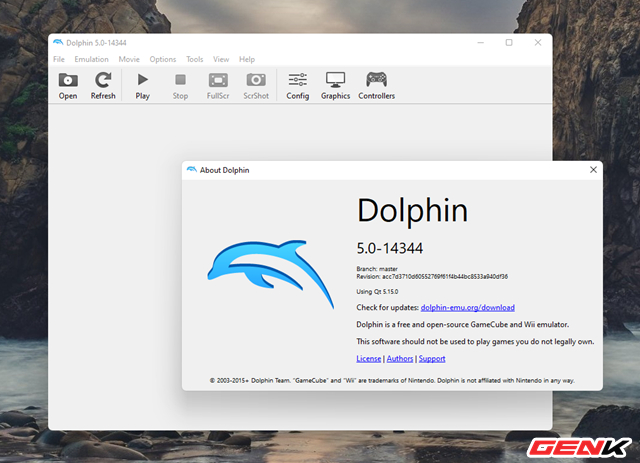Click the large Dolphin heading text
Screen dimensions: 640x463
[412, 210]
